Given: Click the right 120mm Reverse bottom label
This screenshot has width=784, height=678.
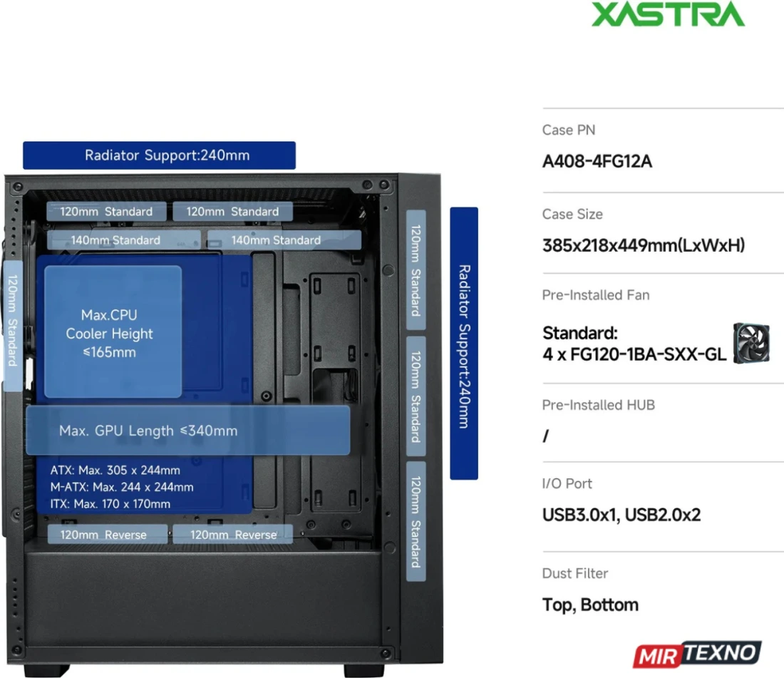Looking at the screenshot, I should pos(232,535).
